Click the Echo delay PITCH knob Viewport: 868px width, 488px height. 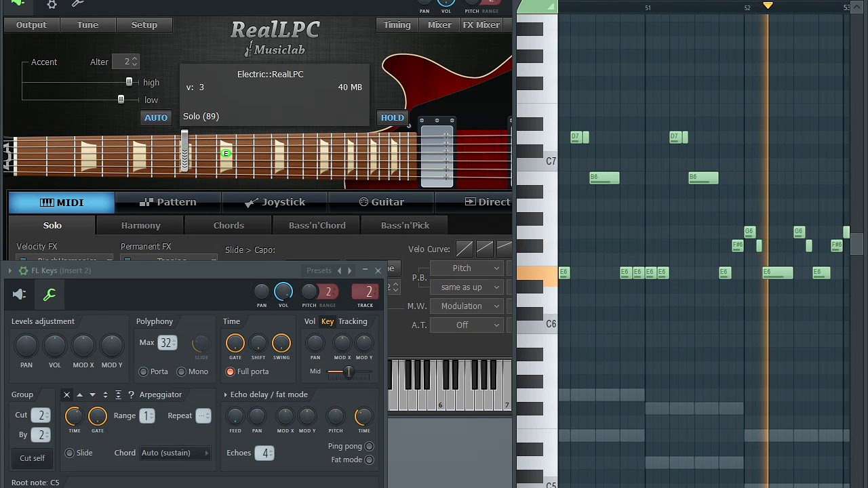click(336, 416)
